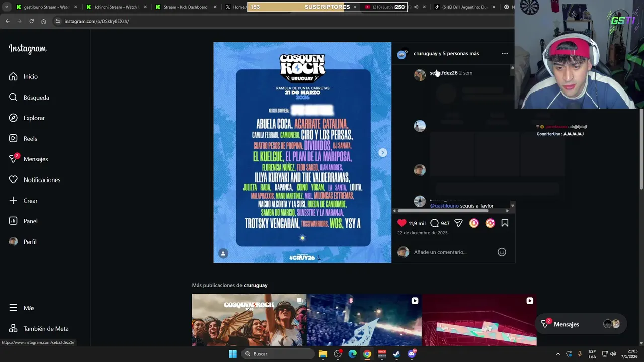Open seba.fdez26 commenter profile link
The width and height of the screenshot is (644, 362).
(443, 73)
